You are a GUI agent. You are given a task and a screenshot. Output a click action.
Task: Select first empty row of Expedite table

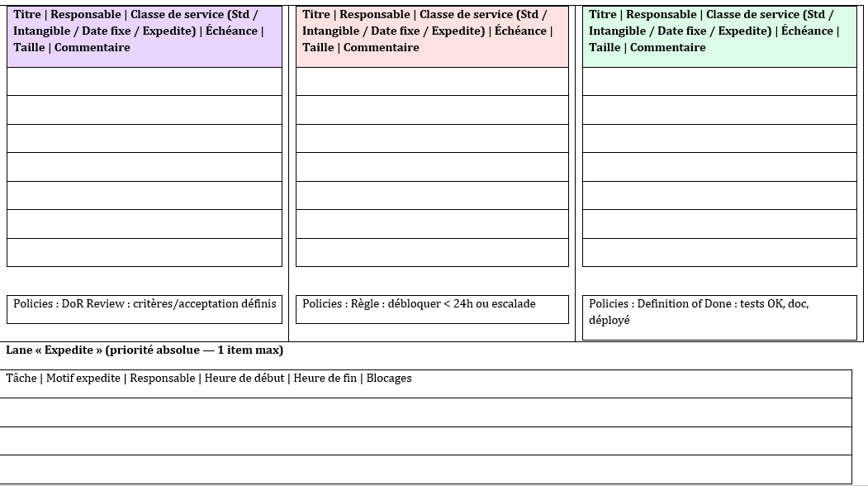[x=425, y=412]
